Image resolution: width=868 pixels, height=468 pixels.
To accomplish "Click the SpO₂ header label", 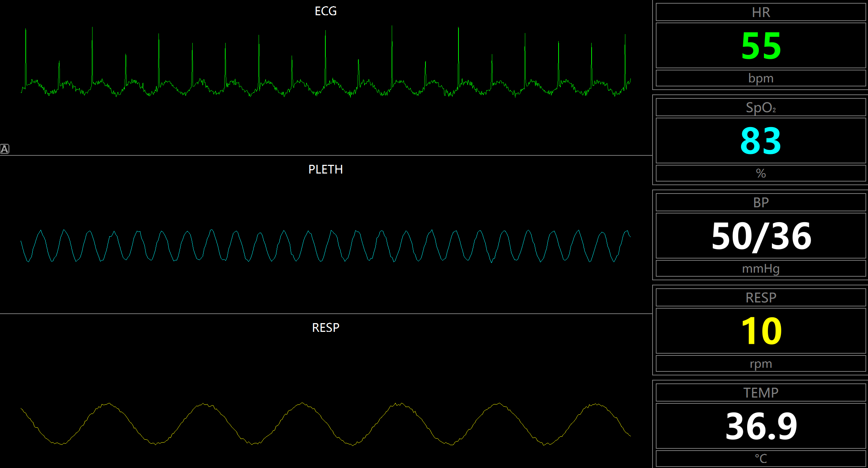I will click(x=761, y=108).
